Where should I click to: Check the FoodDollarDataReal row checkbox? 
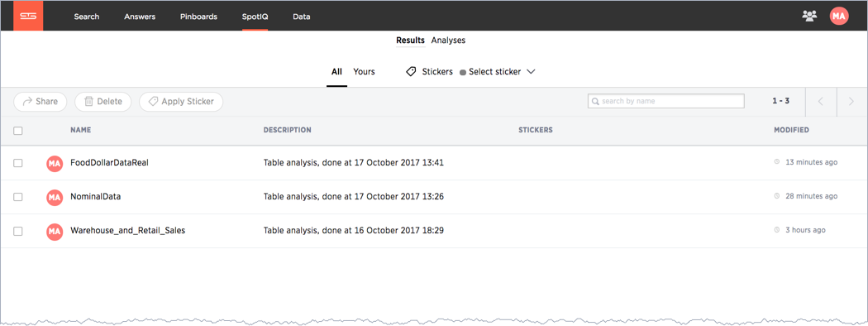[17, 163]
